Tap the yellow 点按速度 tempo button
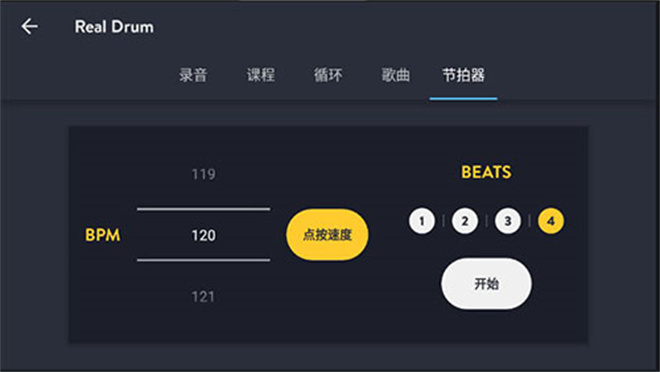 point(327,234)
